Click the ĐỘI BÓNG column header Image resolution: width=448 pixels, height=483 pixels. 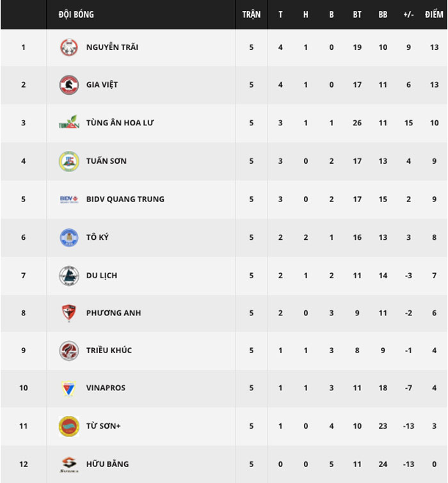coord(76,14)
